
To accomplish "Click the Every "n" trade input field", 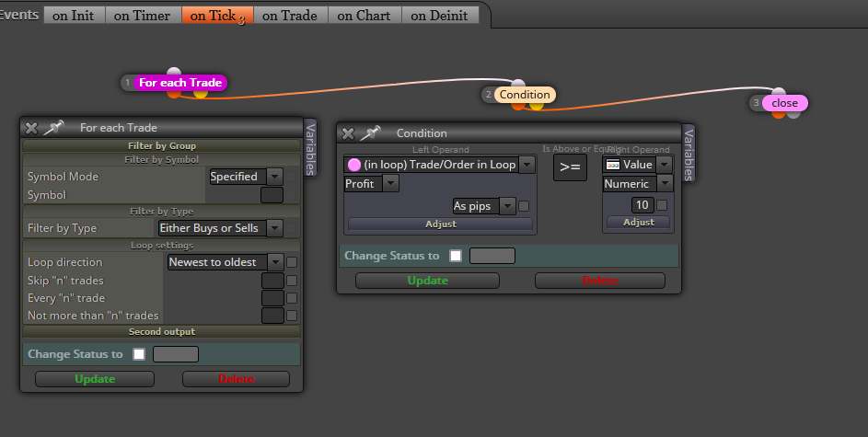I will pos(272,298).
